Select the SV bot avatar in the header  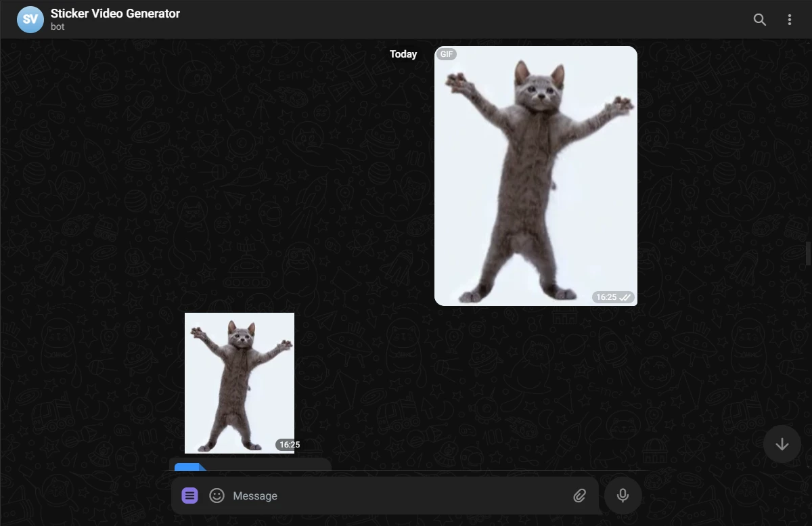(x=30, y=20)
